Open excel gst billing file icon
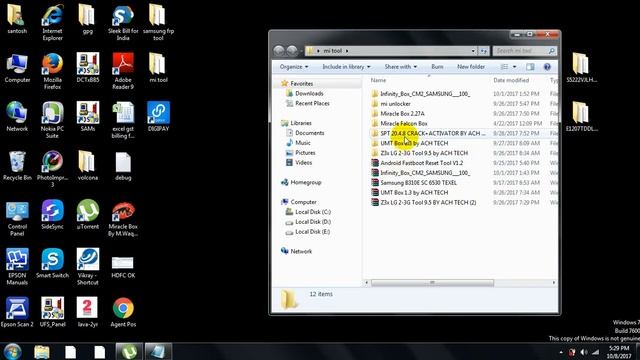 [x=123, y=120]
